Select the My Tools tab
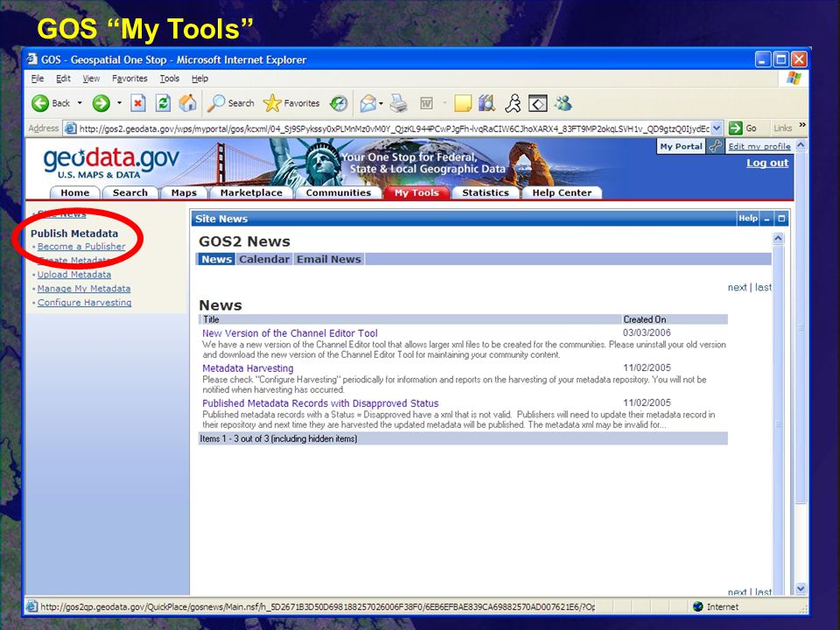The height and width of the screenshot is (630, 840). click(416, 192)
